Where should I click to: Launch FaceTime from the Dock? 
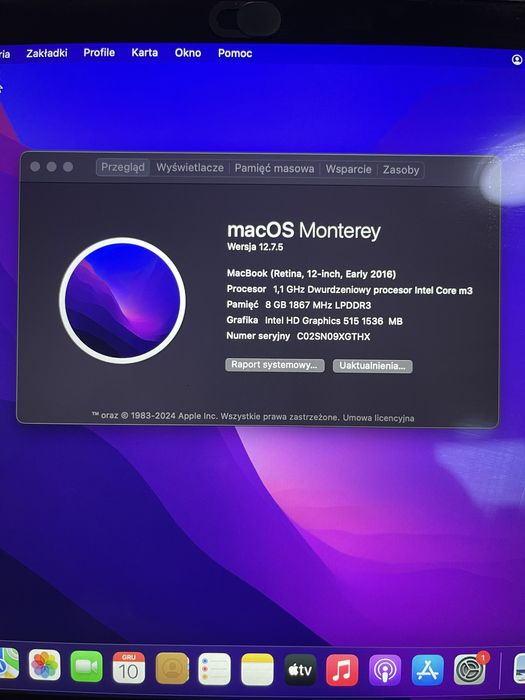[87, 667]
